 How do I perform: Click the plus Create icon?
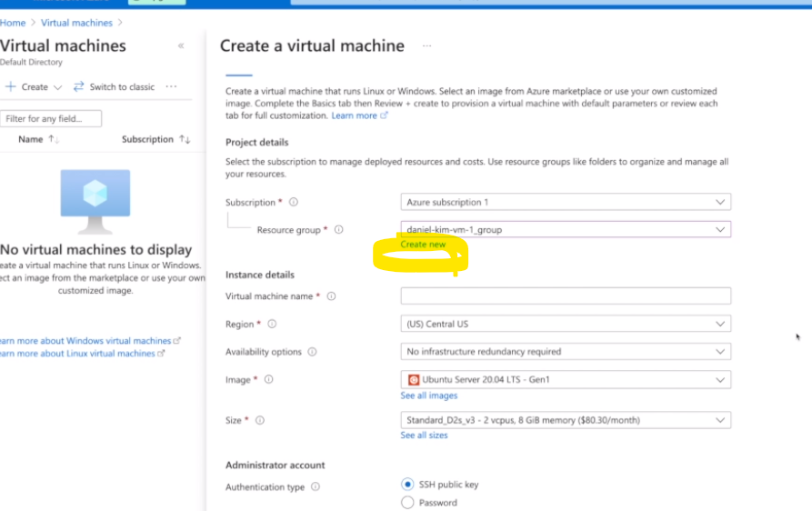10,86
